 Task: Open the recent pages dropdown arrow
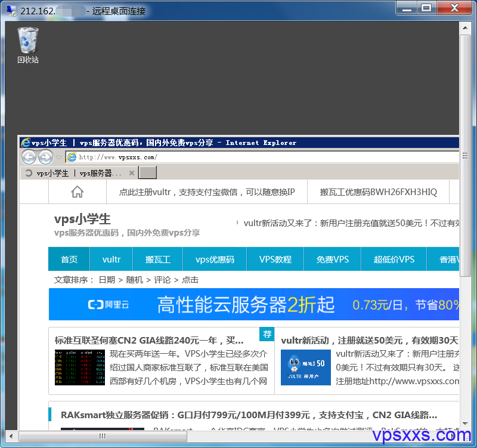[x=58, y=157]
